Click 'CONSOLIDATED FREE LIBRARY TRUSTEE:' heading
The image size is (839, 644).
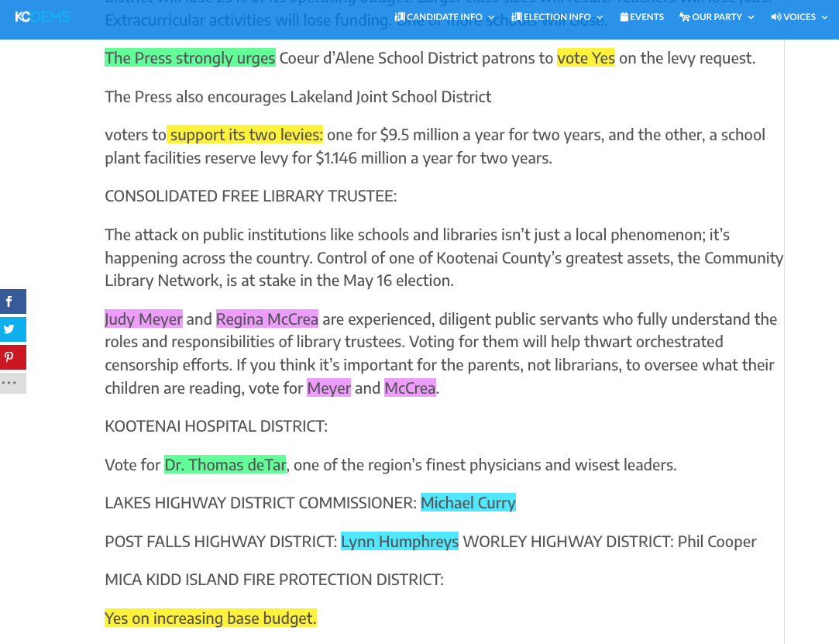[251, 196]
